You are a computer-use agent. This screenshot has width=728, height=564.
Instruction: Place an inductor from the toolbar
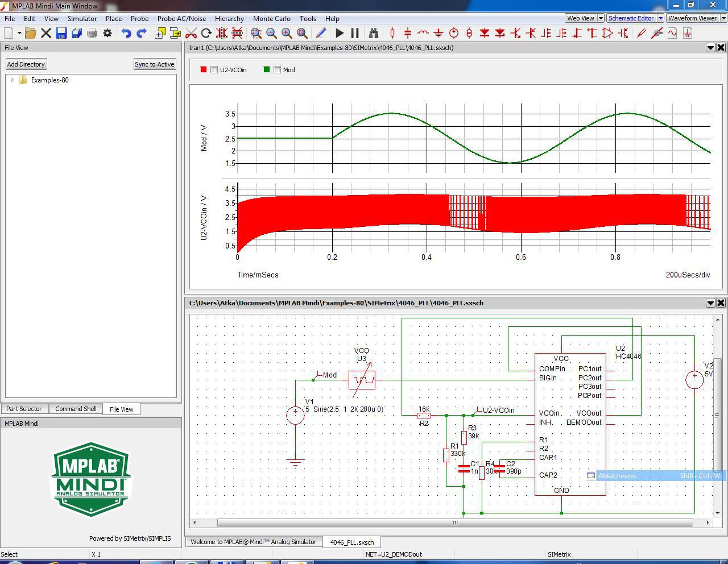pos(423,34)
